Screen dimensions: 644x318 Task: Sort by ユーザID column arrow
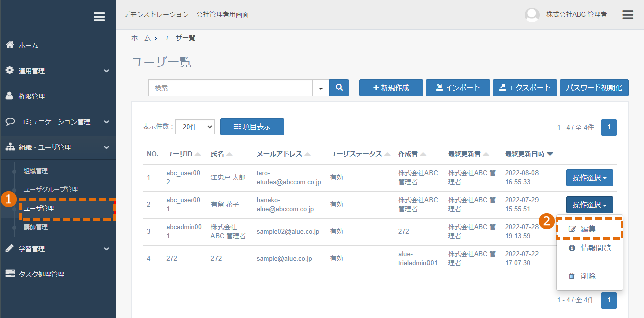click(x=198, y=154)
